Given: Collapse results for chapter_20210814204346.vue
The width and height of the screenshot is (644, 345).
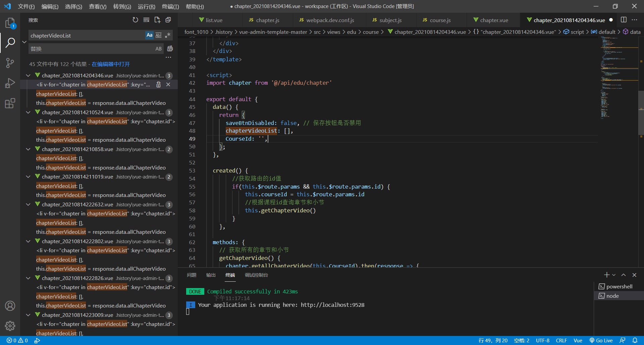Looking at the screenshot, I should 28,75.
